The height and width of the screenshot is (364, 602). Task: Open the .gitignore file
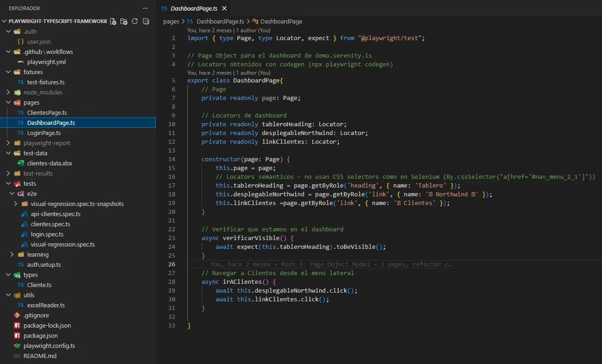click(36, 315)
